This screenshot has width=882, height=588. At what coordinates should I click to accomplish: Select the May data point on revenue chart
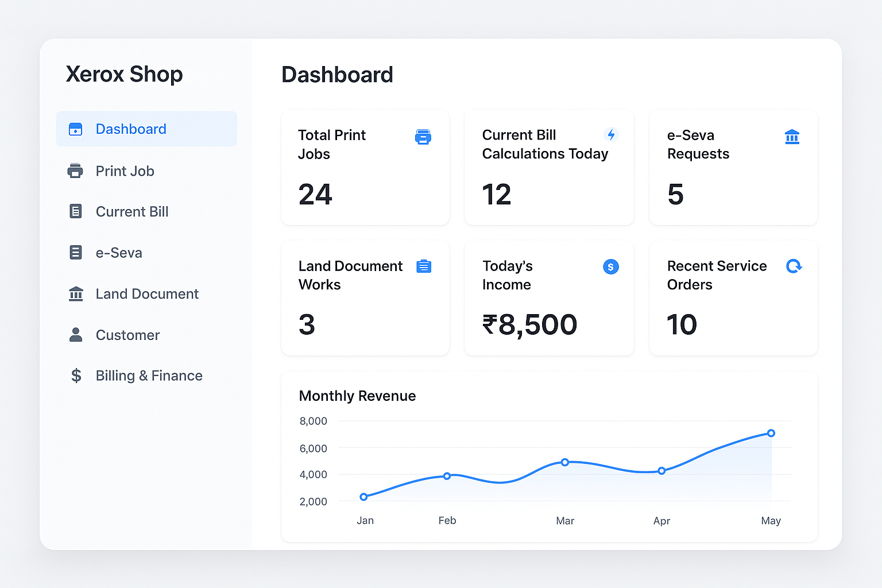click(x=771, y=433)
